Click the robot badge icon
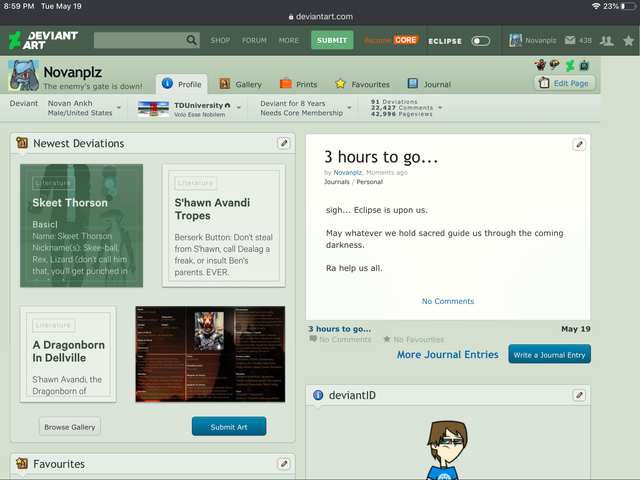The width and height of the screenshot is (640, 480). 584,64
